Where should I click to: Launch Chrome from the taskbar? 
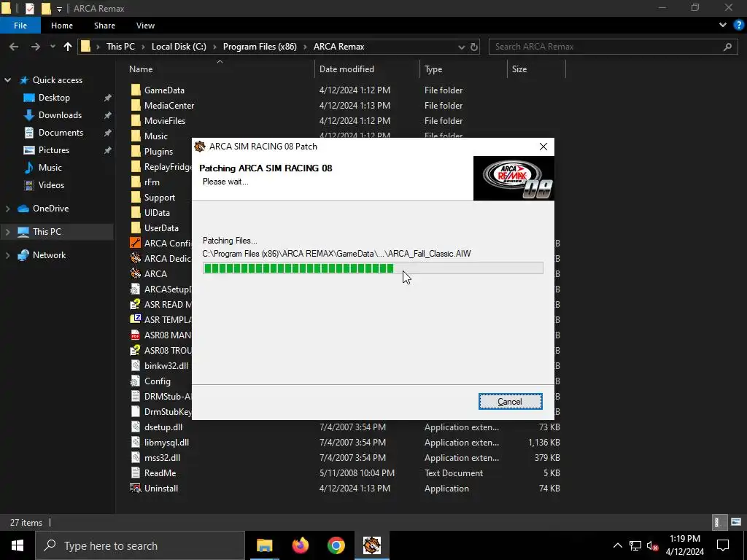point(336,545)
